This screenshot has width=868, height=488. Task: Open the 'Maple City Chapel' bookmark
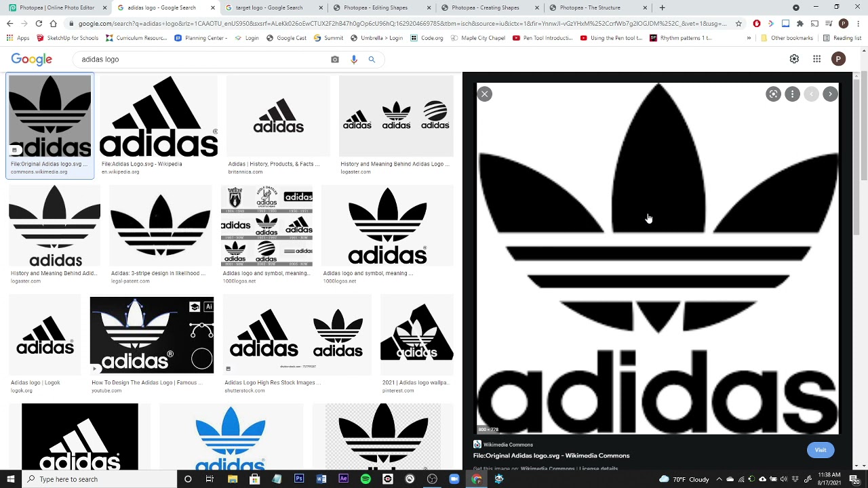pyautogui.click(x=477, y=38)
